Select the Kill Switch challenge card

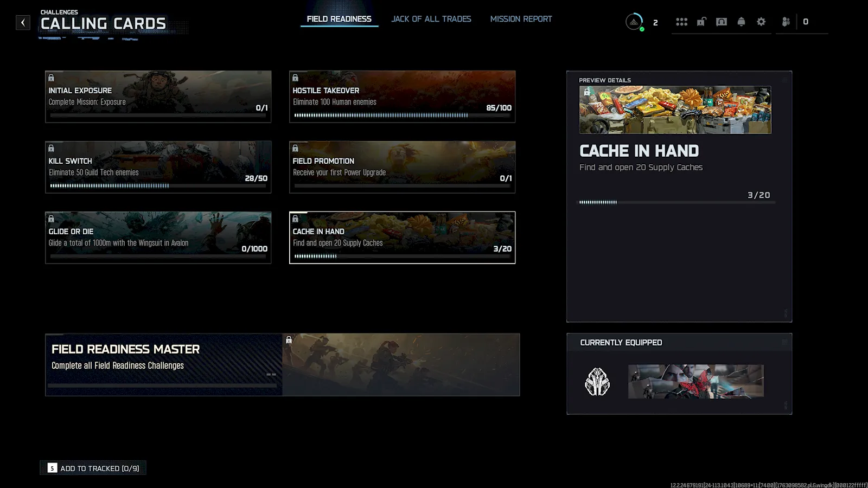click(158, 167)
